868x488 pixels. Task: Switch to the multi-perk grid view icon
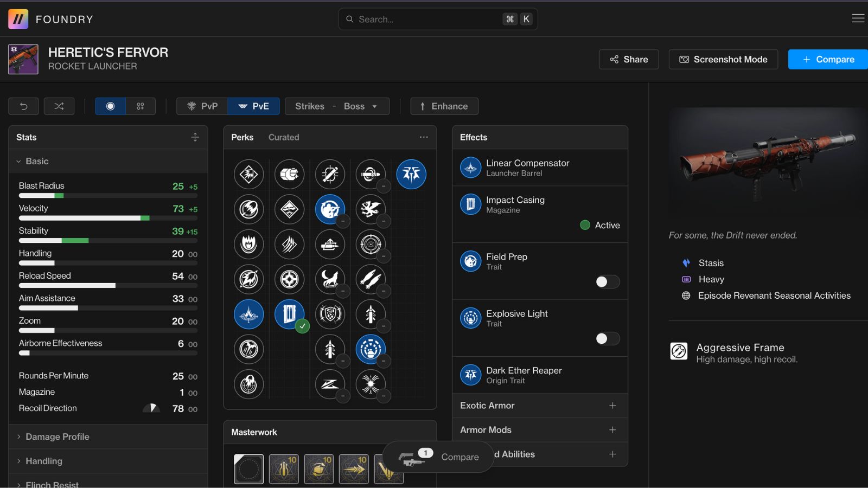(x=141, y=106)
